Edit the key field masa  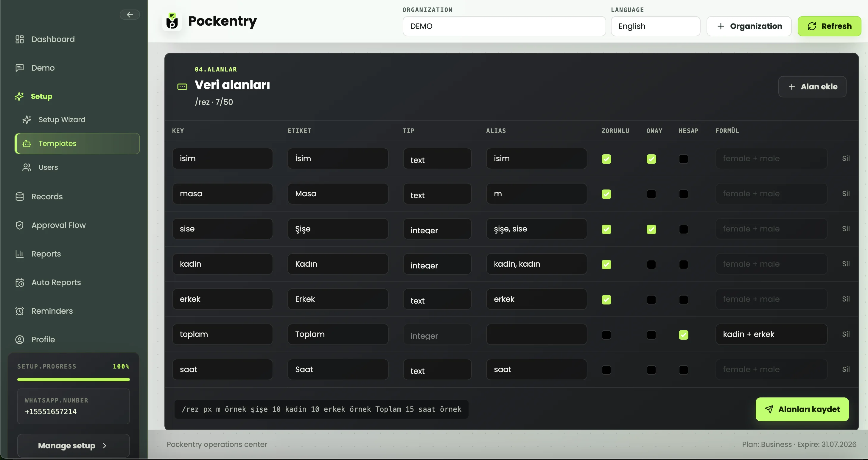click(223, 194)
